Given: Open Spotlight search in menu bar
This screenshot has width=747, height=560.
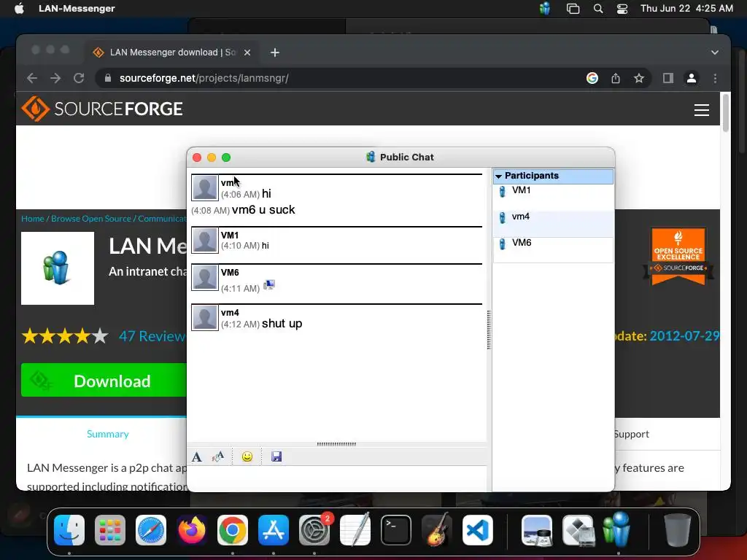Looking at the screenshot, I should tap(598, 9).
